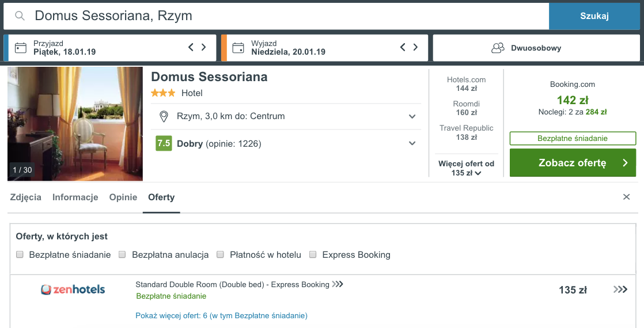
Task: Click the search magnifier icon
Action: (x=20, y=16)
